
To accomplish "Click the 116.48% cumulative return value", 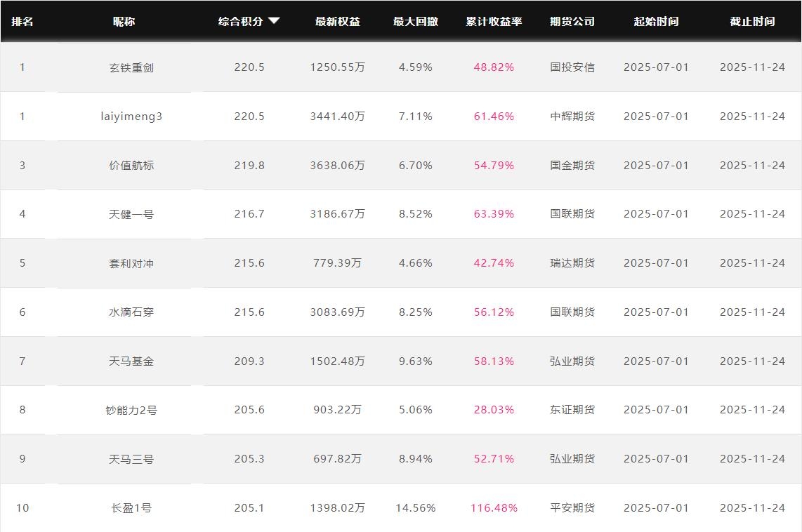I will pyautogui.click(x=494, y=508).
